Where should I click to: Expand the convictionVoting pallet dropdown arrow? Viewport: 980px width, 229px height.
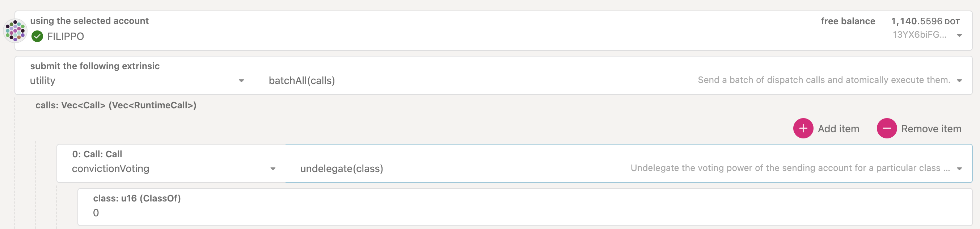tap(273, 169)
